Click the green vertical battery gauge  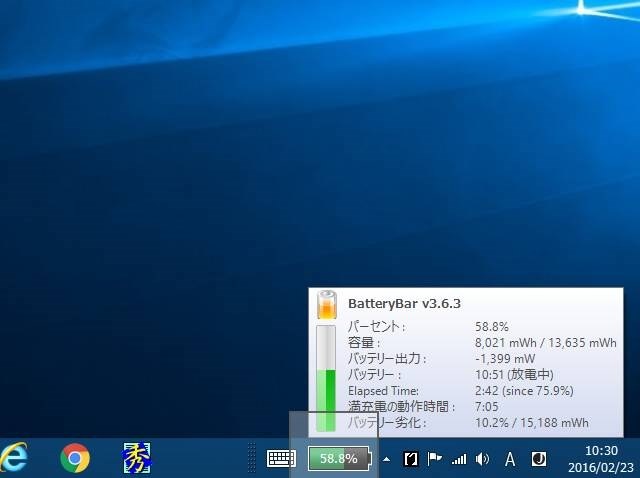pyautogui.click(x=326, y=378)
